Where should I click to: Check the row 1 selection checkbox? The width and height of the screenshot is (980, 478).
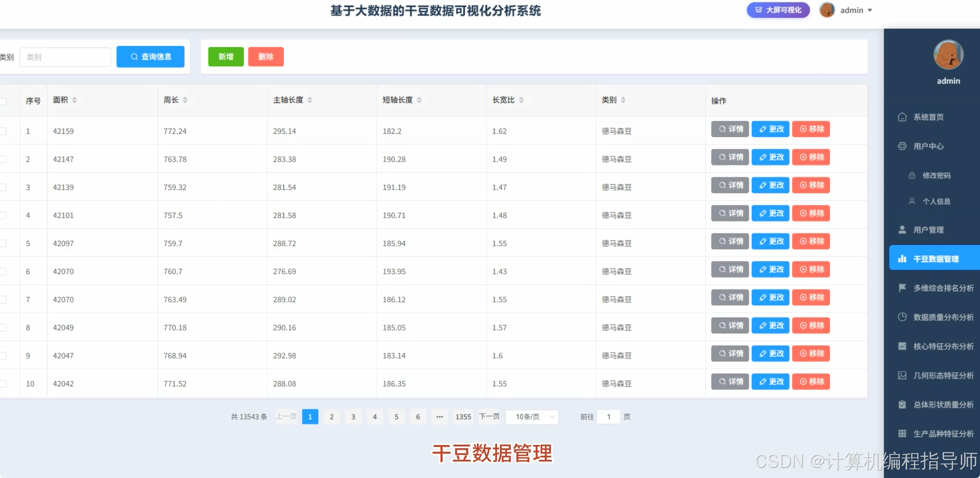click(x=2, y=130)
